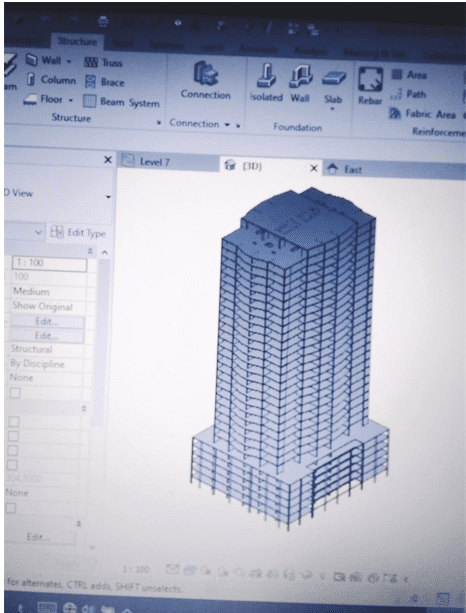The width and height of the screenshot is (466, 613).
Task: Open the properties filter dropdown left of Edit Type
Action: [38, 232]
